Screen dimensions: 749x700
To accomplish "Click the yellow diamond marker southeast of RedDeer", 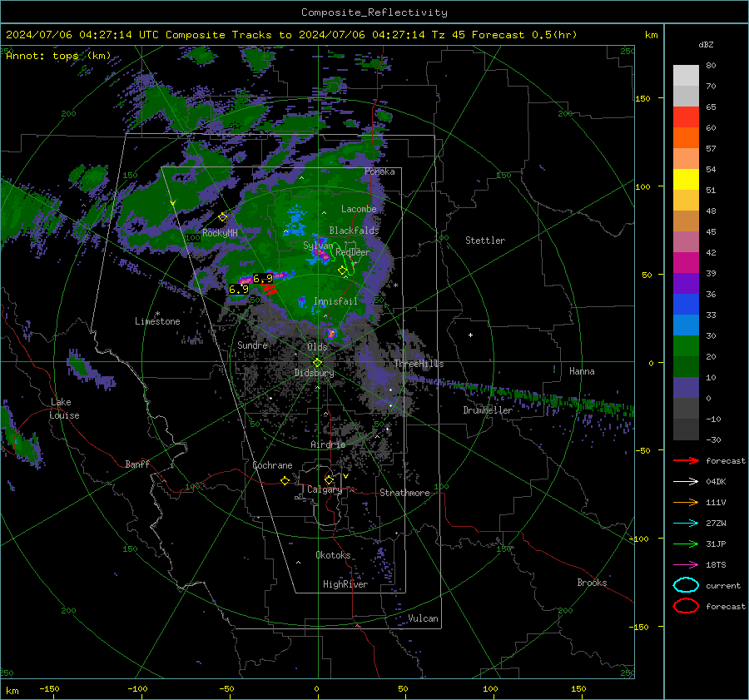I will click(343, 271).
